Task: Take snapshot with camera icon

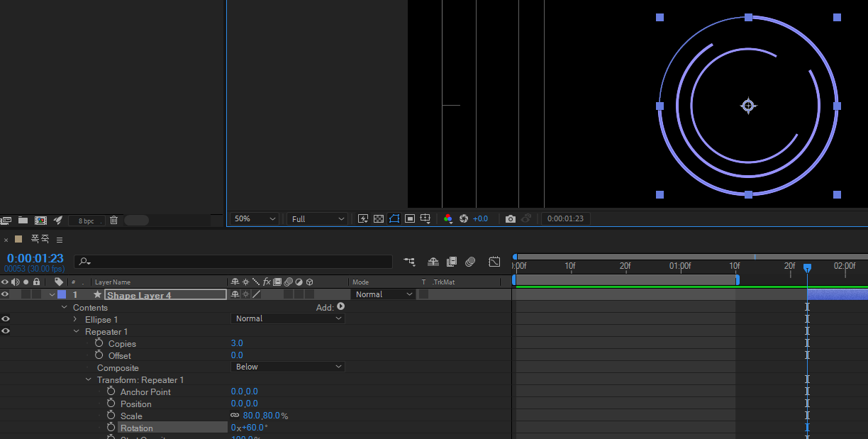Action: (x=511, y=219)
